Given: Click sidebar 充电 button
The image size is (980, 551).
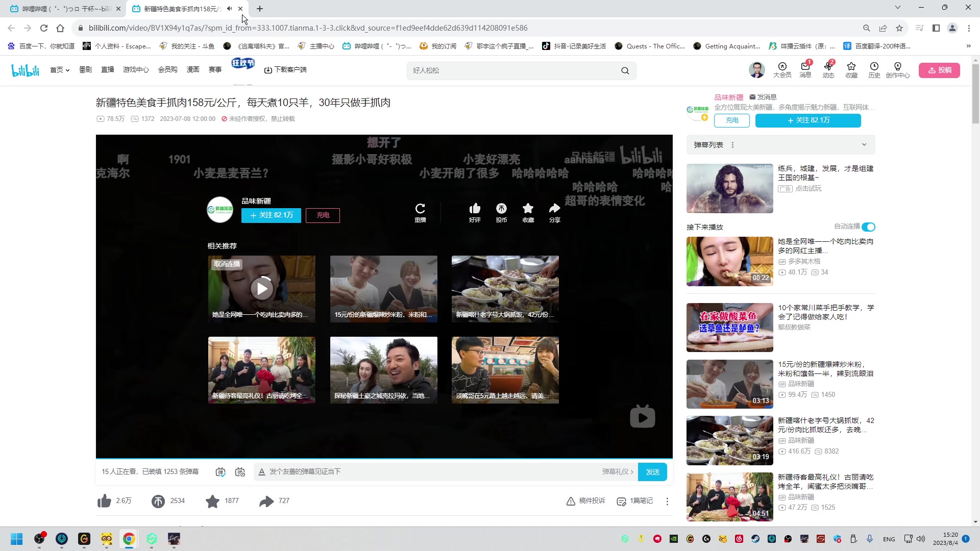Looking at the screenshot, I should (732, 120).
